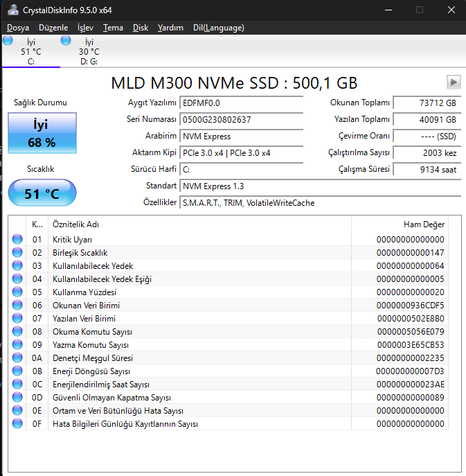Click status icon for Ortam ve Veri Bütünlüğü row

pos(17,410)
